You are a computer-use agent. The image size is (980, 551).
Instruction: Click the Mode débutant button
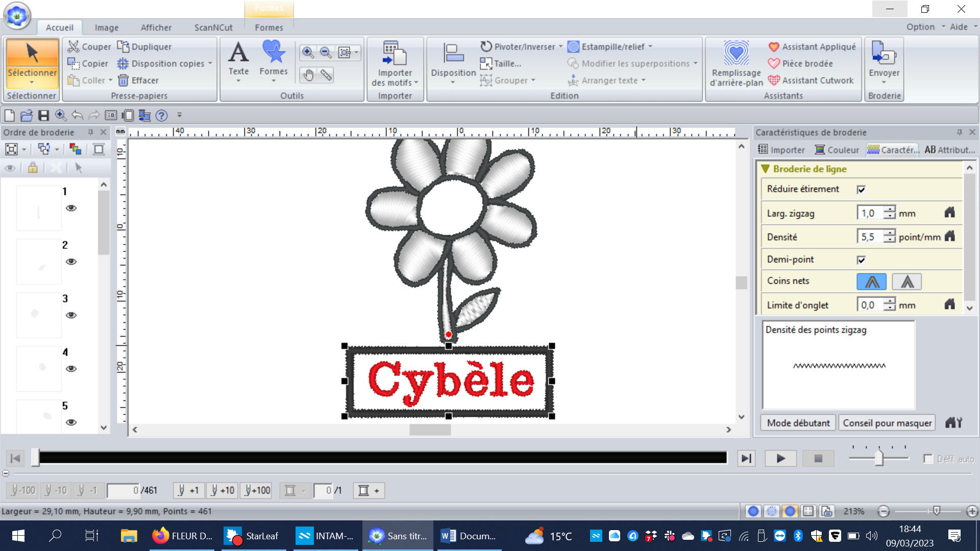pyautogui.click(x=798, y=422)
